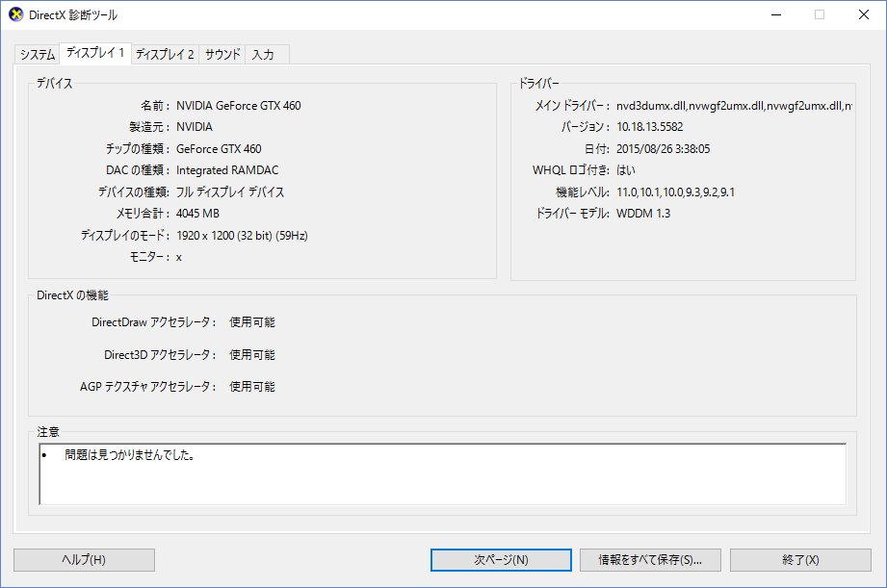This screenshot has height=588, width=887.
Task: Click the driver date 2015/08/26 3:38:05
Action: point(663,149)
